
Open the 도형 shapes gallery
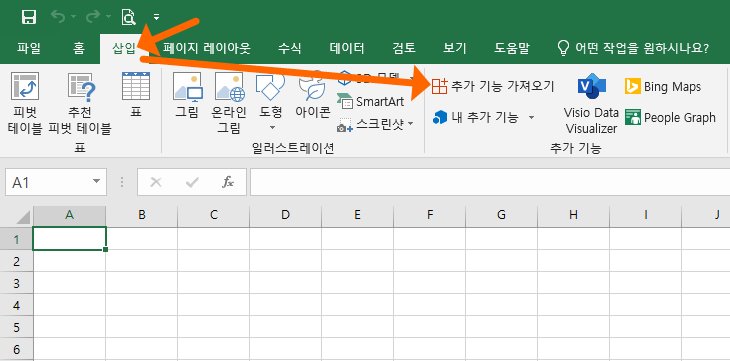point(270,95)
